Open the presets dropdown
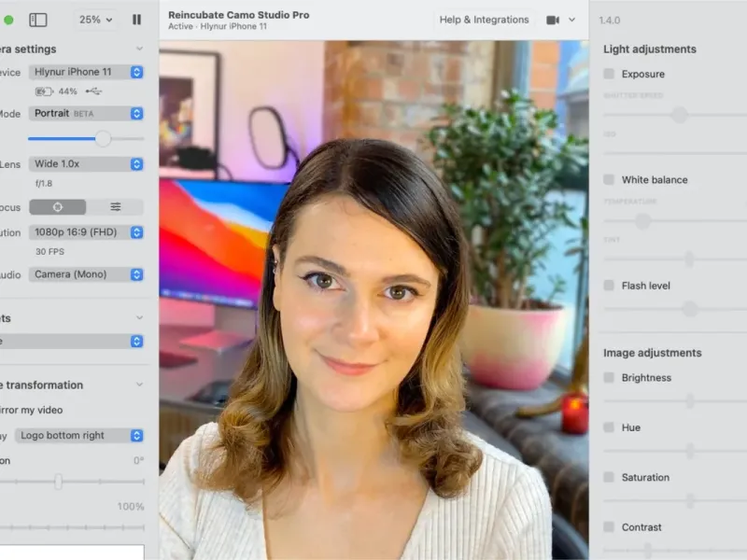 point(72,342)
